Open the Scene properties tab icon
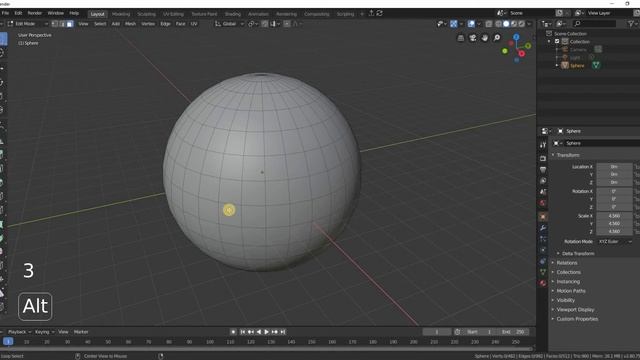640x360 pixels. pos(543,191)
